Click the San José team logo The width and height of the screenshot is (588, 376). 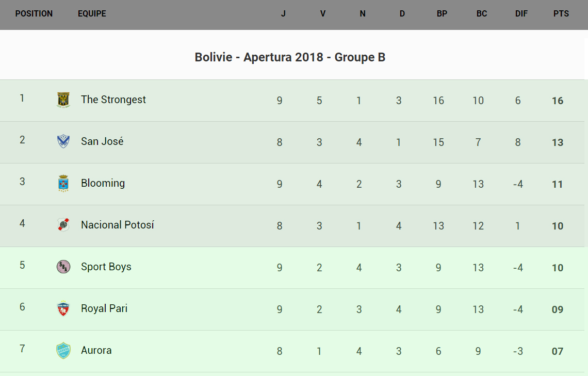[x=63, y=141]
